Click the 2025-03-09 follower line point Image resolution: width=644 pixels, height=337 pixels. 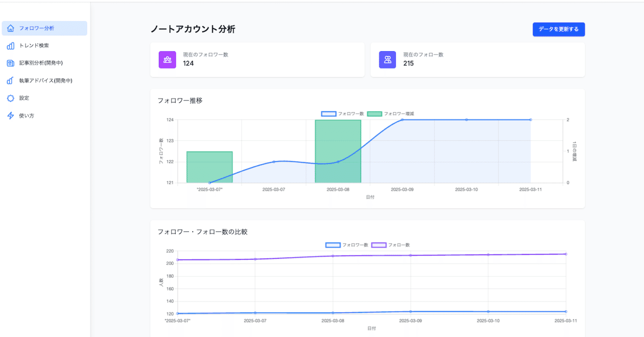[403, 120]
